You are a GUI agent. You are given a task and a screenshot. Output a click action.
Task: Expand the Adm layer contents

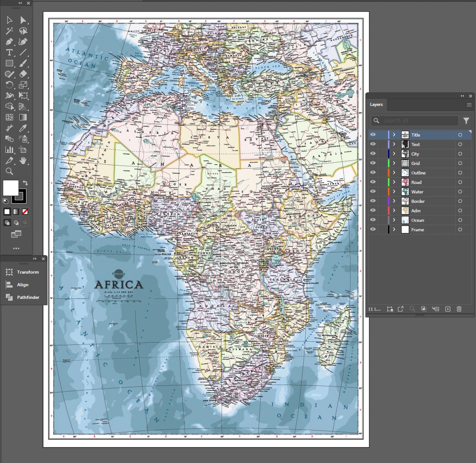pos(394,211)
